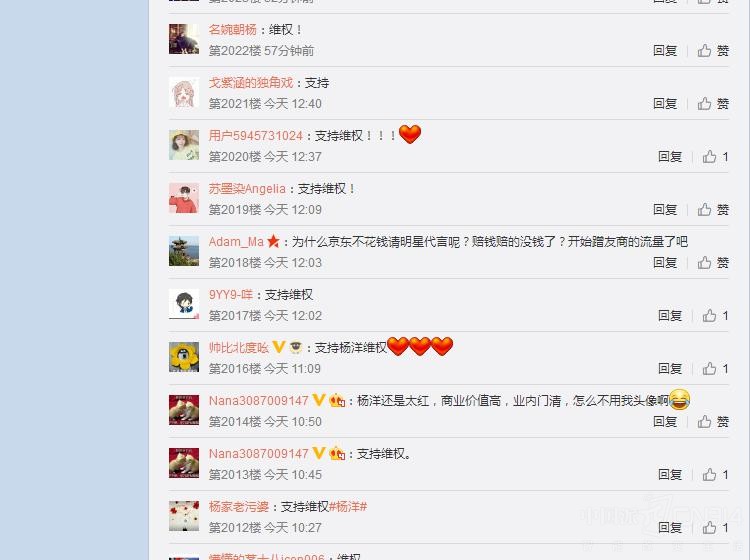Like the floor 2014 comment by Nana3087009147
Image resolution: width=750 pixels, height=560 pixels.
click(713, 422)
